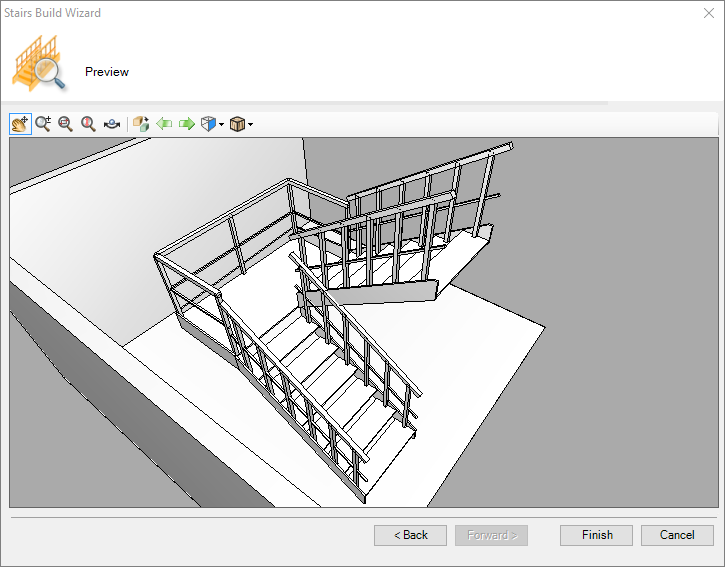725x567 pixels.
Task: Reset zoom with the magnifier marked 1
Action: 89,124
